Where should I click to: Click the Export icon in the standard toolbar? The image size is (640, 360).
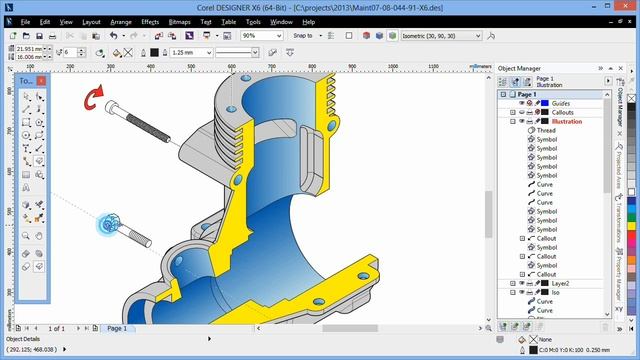click(172, 36)
